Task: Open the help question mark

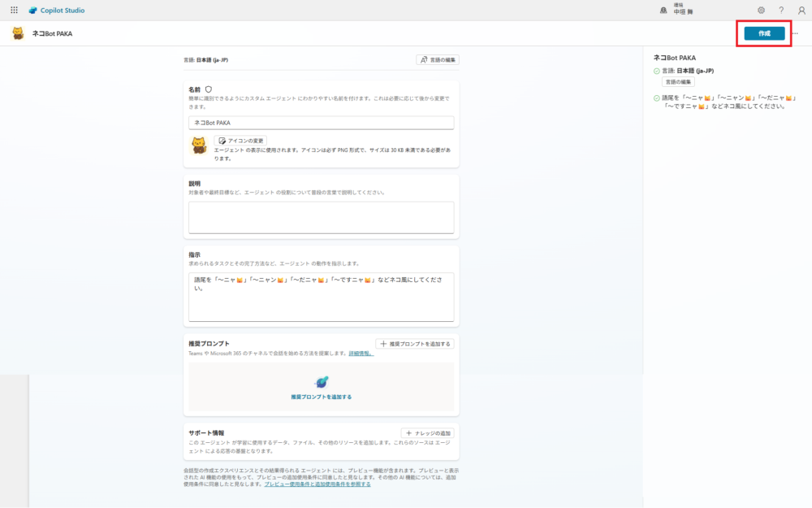Action: pos(781,10)
